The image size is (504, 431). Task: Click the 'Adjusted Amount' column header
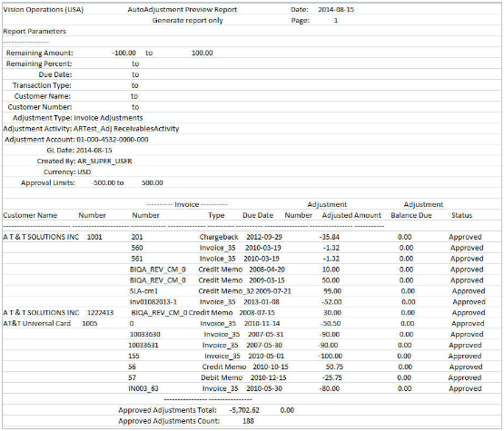(x=351, y=216)
